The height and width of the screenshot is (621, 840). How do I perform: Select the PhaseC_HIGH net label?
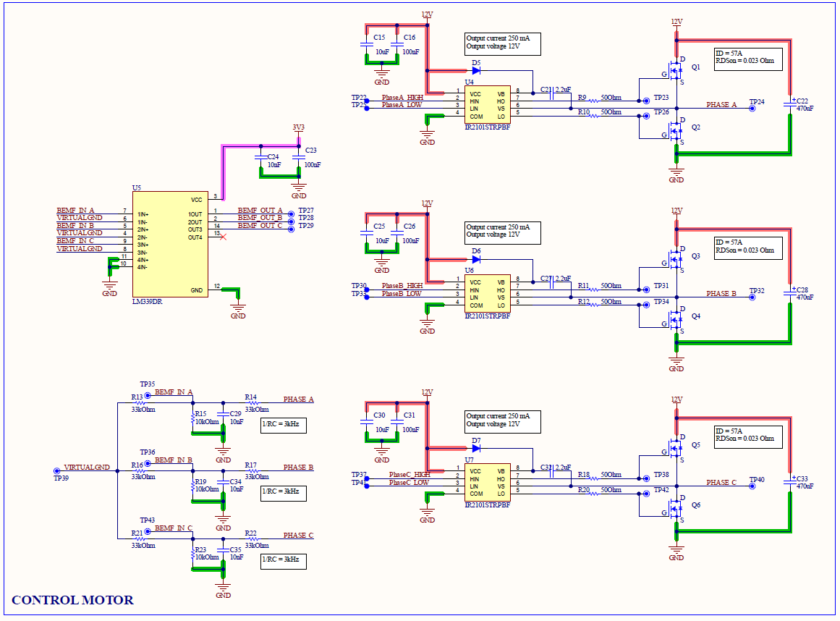click(x=410, y=475)
